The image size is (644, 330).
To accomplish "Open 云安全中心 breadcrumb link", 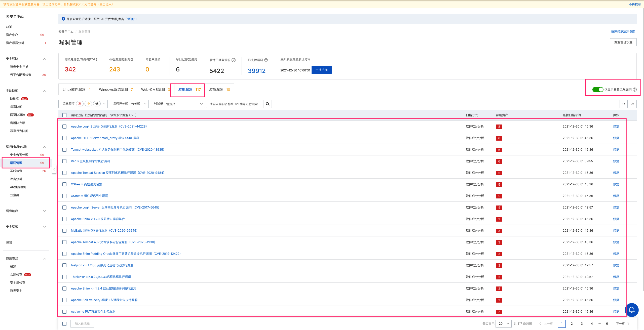I will [x=66, y=32].
